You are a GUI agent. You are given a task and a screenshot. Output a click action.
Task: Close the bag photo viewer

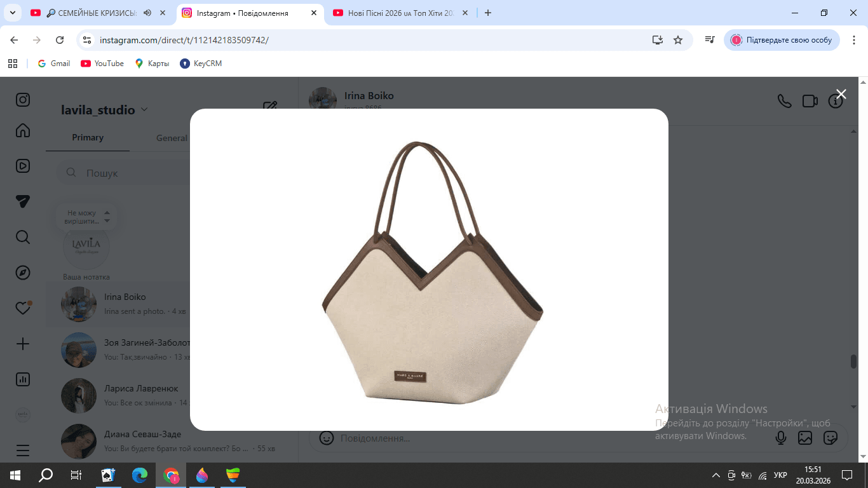tap(841, 94)
